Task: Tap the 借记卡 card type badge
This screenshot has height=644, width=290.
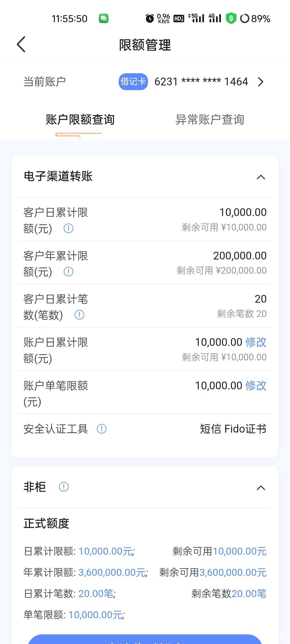Action: point(133,82)
